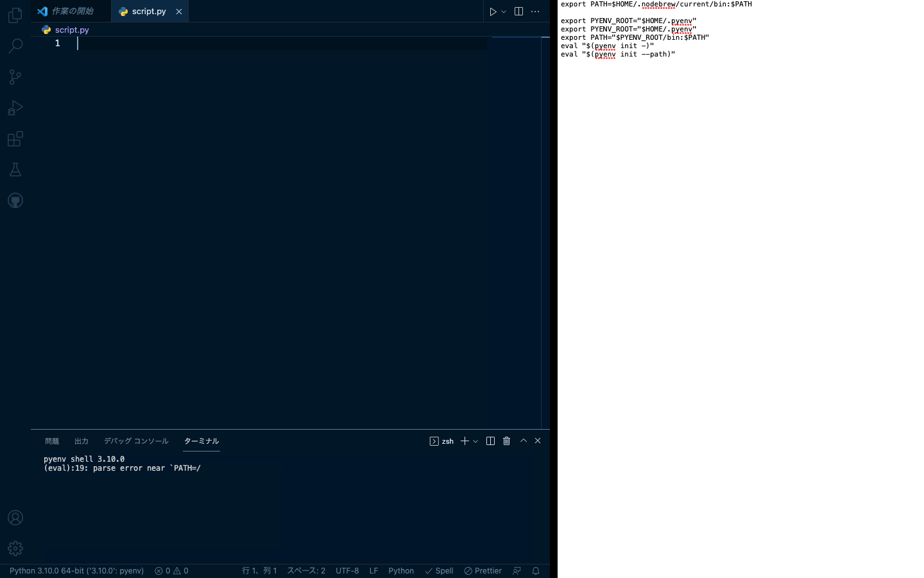Click the 'eval "$(pyenv init -)"' line
Image resolution: width=924 pixels, height=578 pixels.
[607, 46]
